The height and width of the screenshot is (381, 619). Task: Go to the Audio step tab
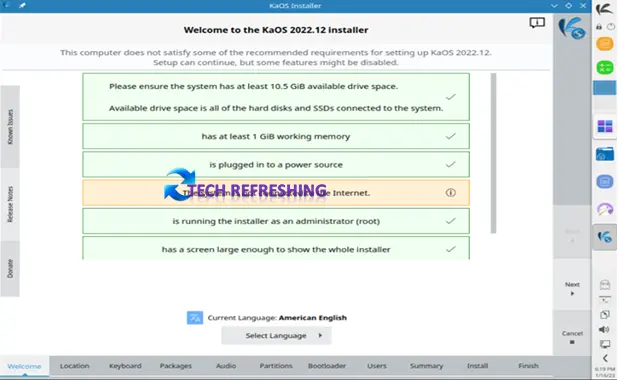[226, 366]
